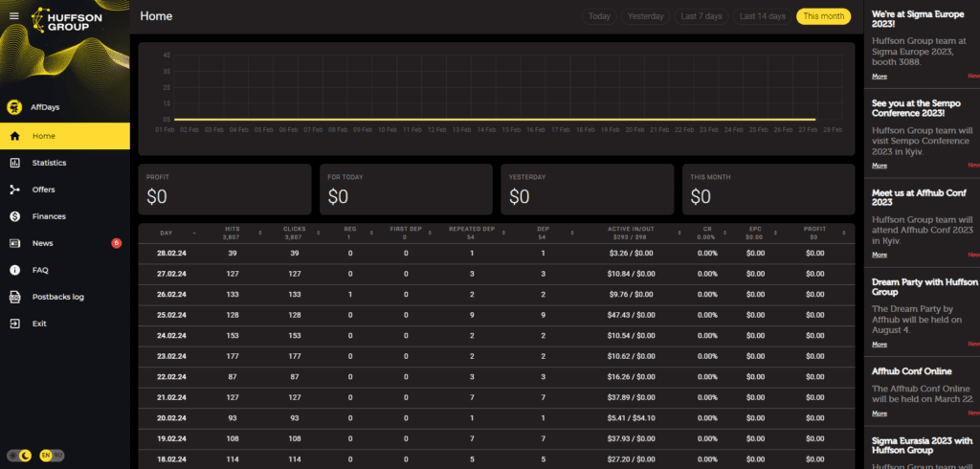The image size is (980, 469).
Task: Click the Finances dollar icon
Action: [15, 216]
